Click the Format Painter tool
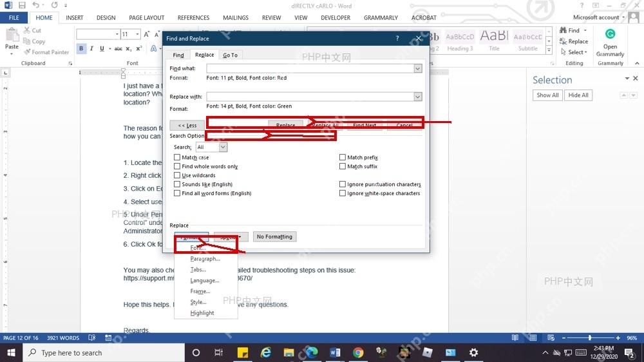This screenshot has height=362, width=644. tap(46, 52)
